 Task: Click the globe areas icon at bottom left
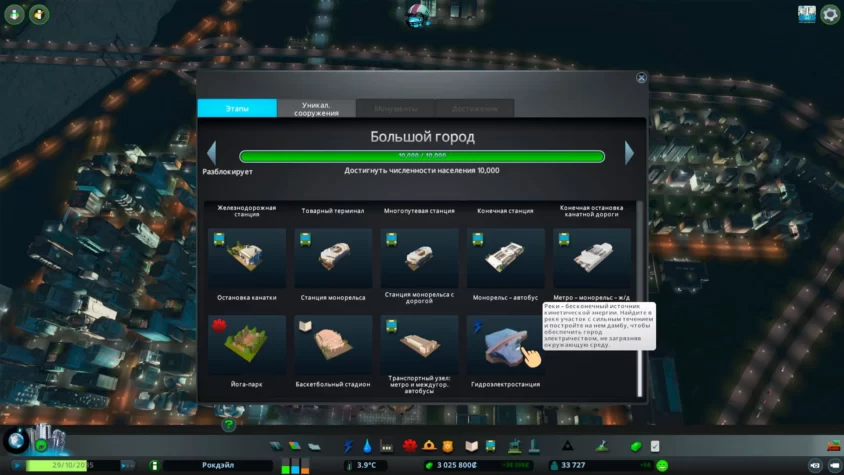(16, 441)
